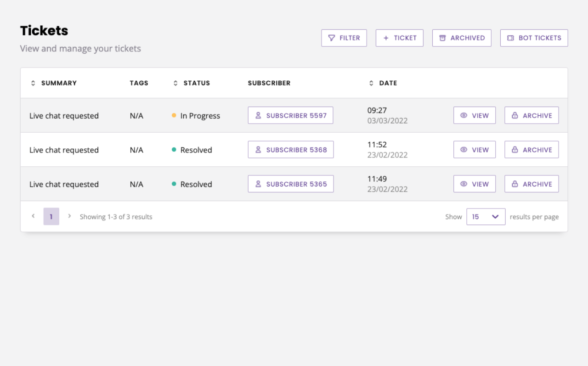Sort by Status column arrows

[175, 83]
